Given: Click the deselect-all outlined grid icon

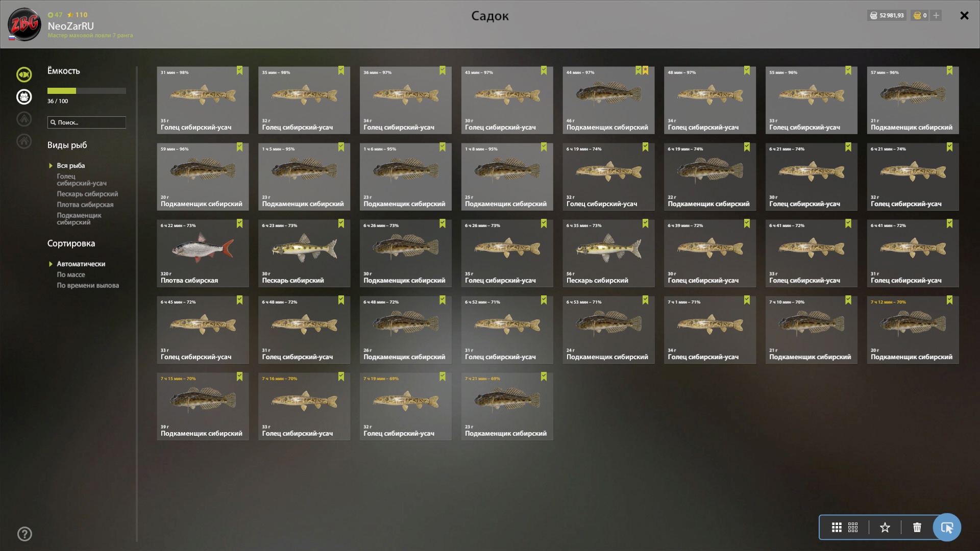Looking at the screenshot, I should [853, 528].
